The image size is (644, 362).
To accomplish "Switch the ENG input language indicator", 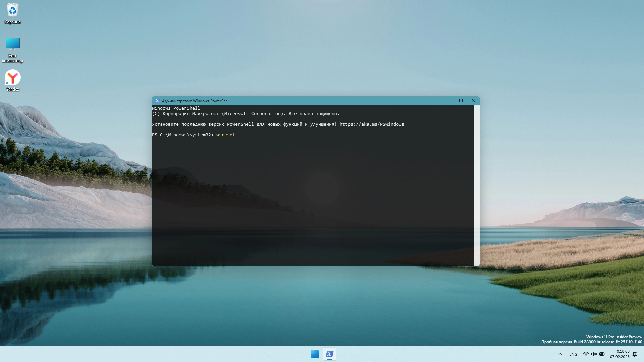I will 573,354.
